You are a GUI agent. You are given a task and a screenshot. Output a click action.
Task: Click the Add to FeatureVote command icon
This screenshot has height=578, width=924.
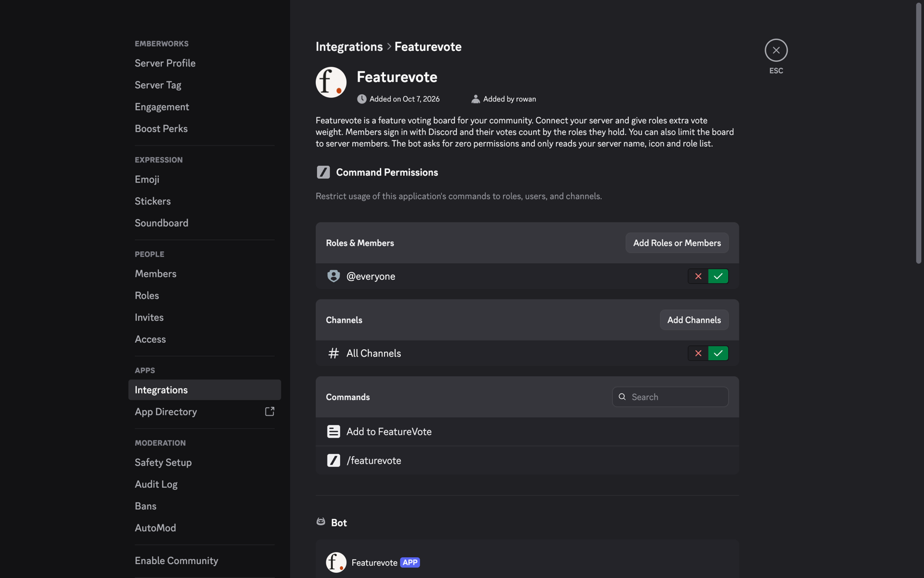click(333, 432)
